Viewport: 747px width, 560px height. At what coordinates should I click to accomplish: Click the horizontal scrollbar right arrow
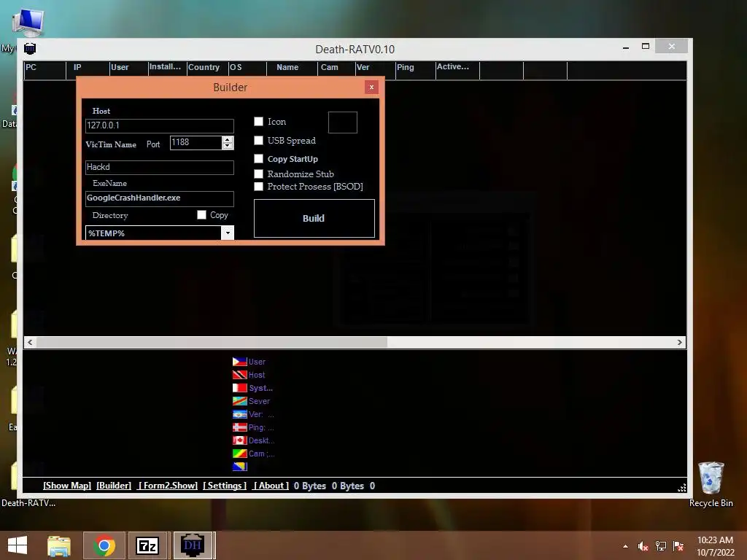click(680, 342)
